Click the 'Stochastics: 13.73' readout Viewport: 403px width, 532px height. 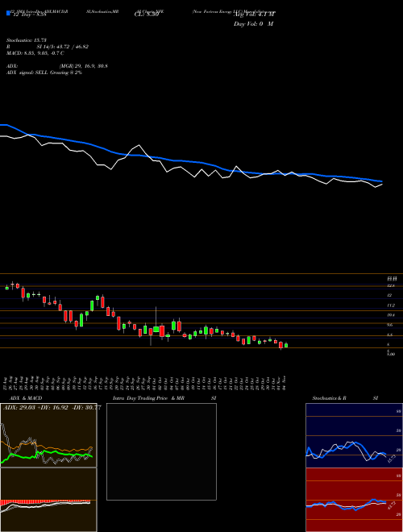click(26, 40)
